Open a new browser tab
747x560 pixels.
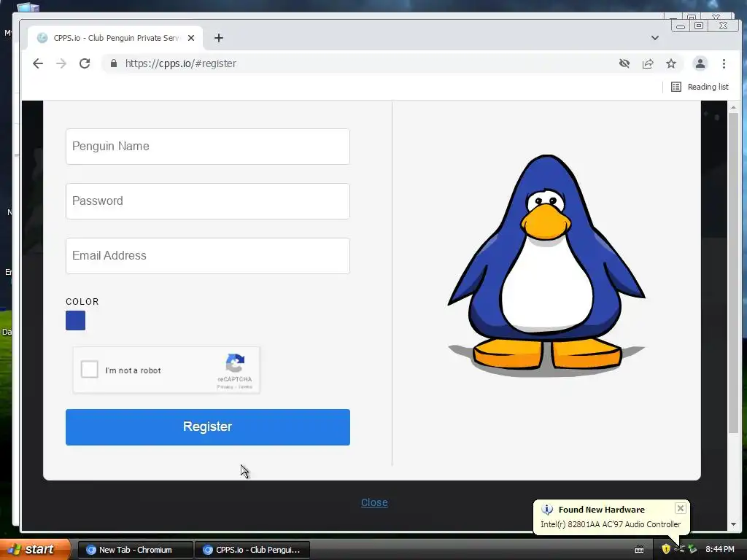[x=219, y=38]
